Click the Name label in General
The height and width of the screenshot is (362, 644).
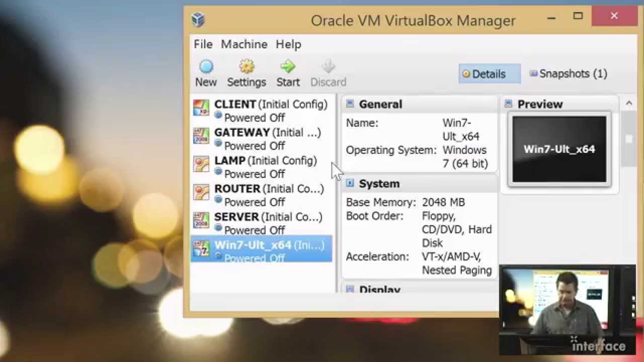(362, 123)
